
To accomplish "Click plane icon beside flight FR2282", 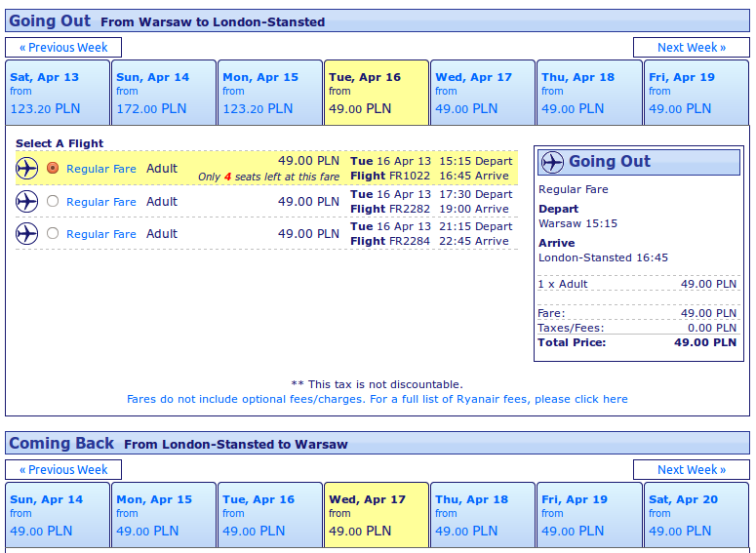I will pyautogui.click(x=27, y=202).
